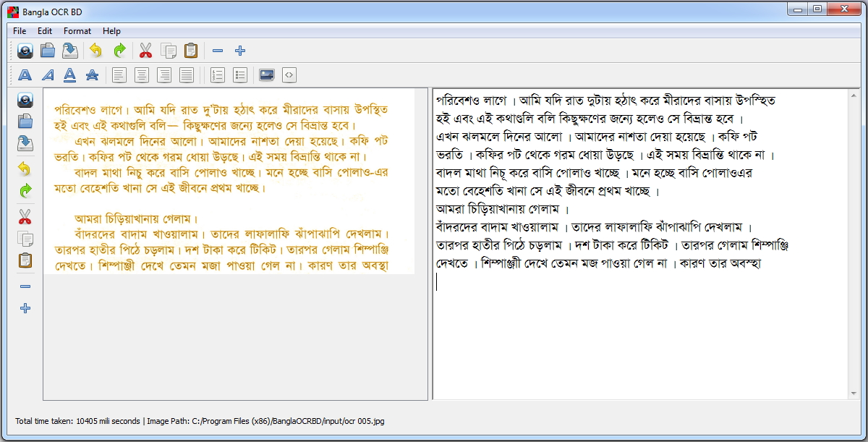Click the scissors cut icon in the left sidebar
This screenshot has width=868, height=442.
click(x=25, y=216)
